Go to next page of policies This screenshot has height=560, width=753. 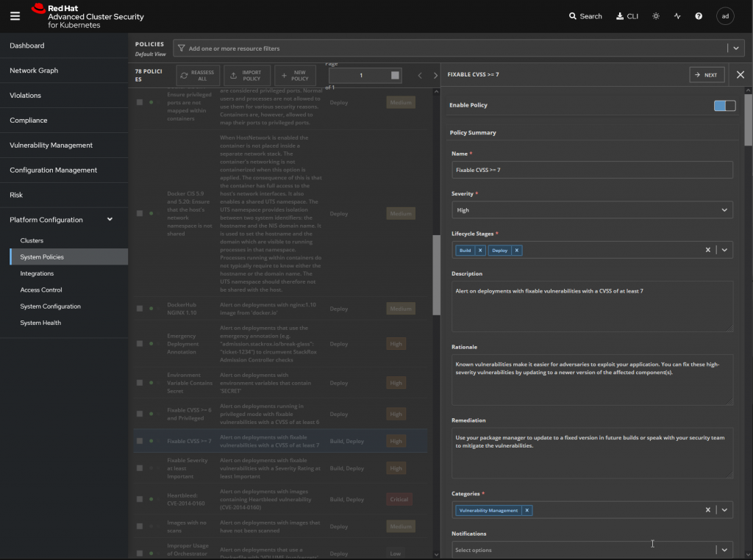pyautogui.click(x=435, y=76)
